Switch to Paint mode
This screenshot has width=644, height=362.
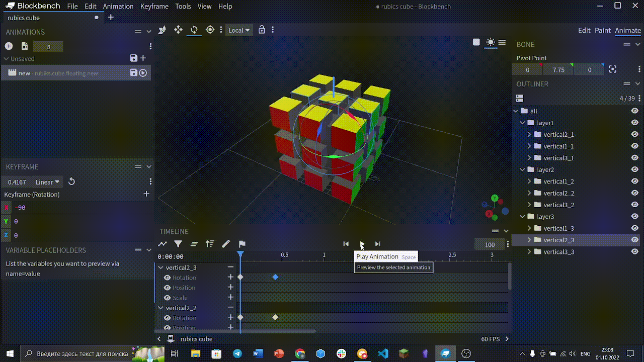click(x=603, y=30)
